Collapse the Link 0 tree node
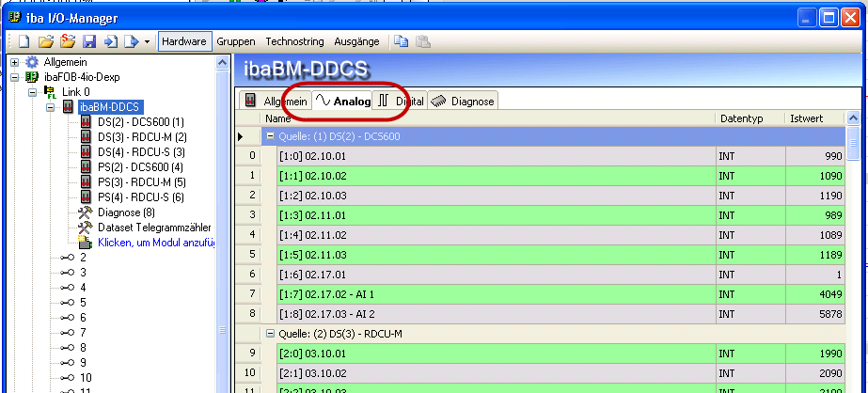Image resolution: width=868 pixels, height=393 pixels. coord(33,92)
